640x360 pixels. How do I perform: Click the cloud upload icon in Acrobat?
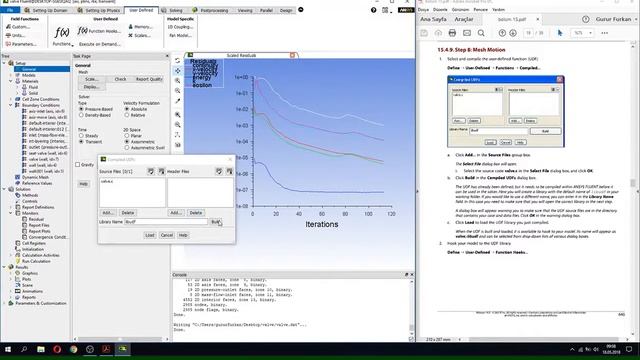(438, 33)
